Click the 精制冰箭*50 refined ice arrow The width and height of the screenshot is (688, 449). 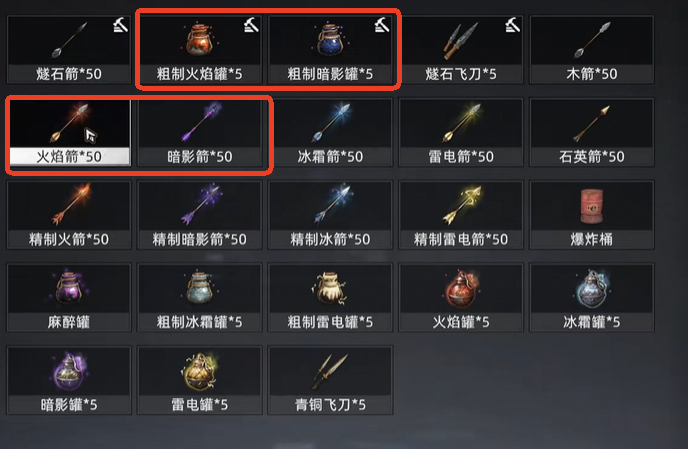click(330, 215)
